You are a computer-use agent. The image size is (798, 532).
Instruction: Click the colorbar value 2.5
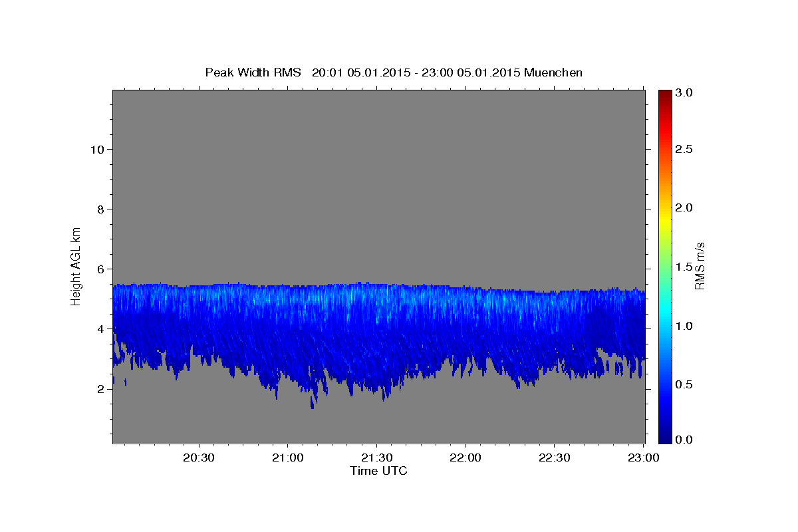pyautogui.click(x=684, y=150)
